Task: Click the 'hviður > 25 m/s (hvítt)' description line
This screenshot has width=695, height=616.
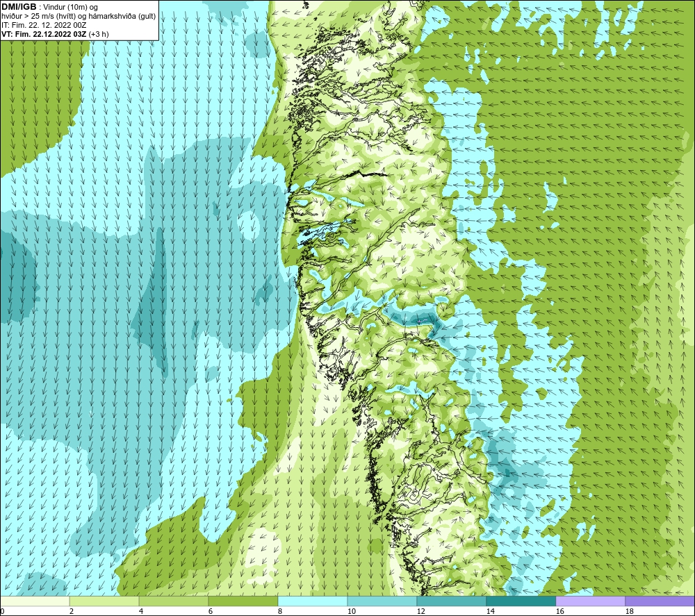Action: 79,16
